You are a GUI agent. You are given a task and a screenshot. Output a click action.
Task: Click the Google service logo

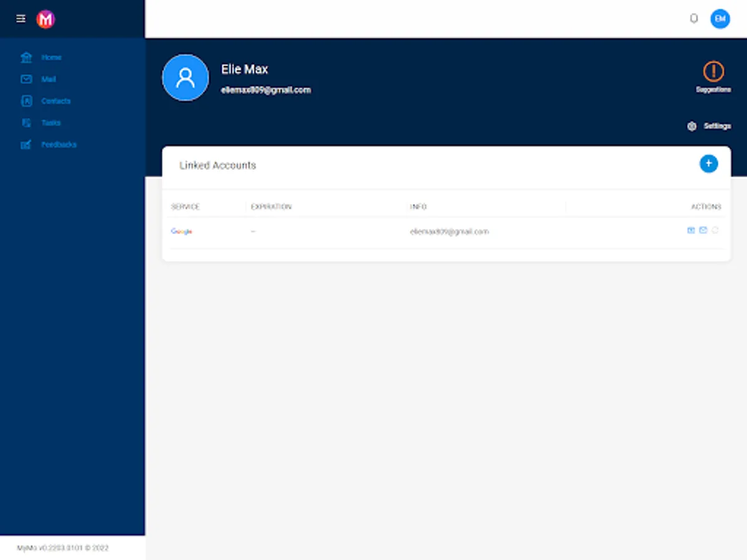coord(182,231)
